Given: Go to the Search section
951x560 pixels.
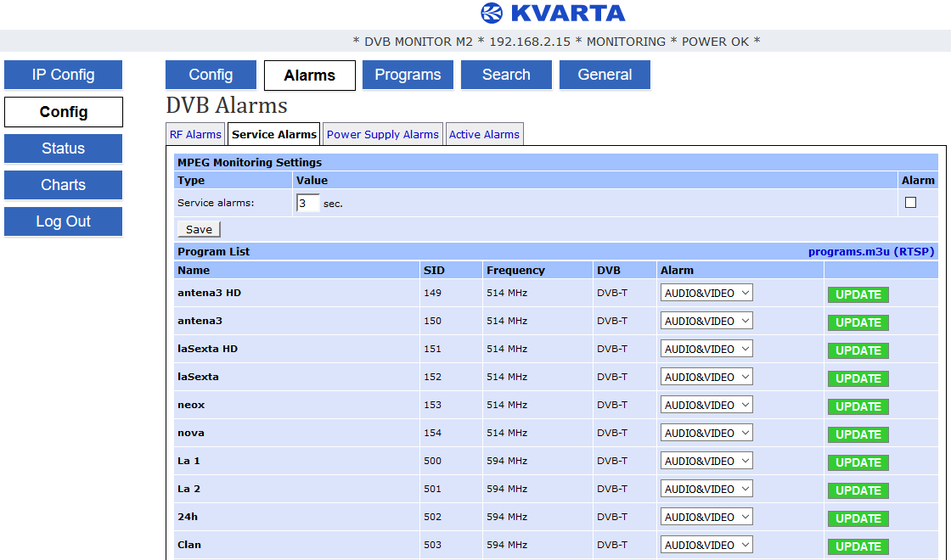Looking at the screenshot, I should tap(506, 75).
